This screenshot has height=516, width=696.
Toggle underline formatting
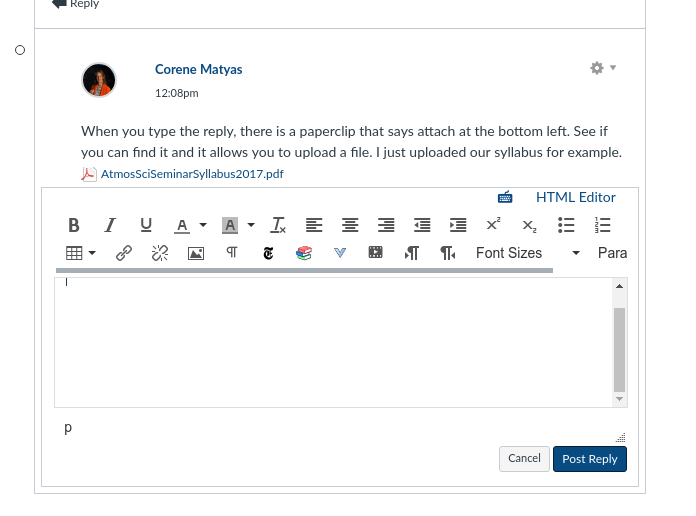pos(146,225)
